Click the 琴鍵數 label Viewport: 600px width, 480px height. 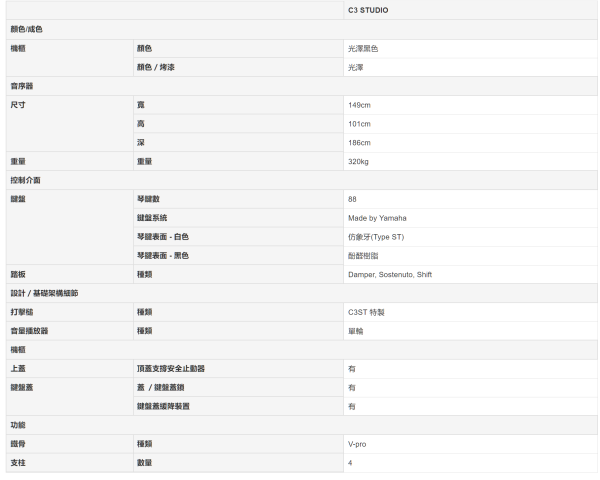tap(150, 198)
